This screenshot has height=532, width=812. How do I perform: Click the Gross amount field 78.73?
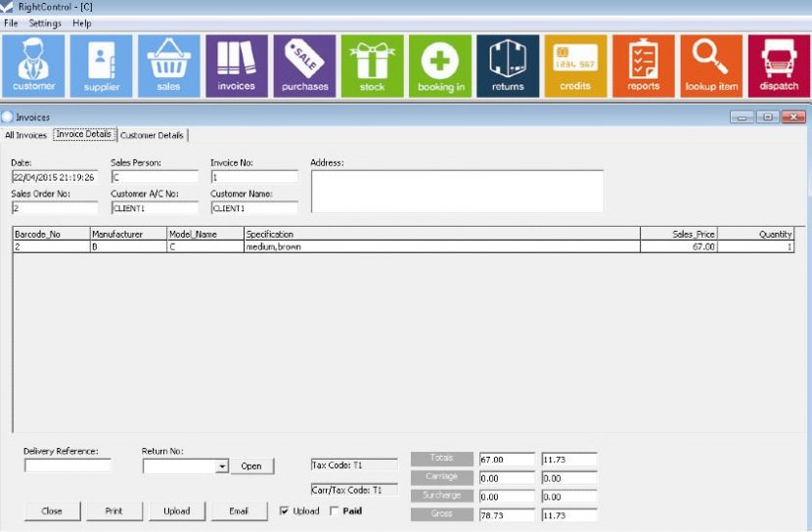507,515
